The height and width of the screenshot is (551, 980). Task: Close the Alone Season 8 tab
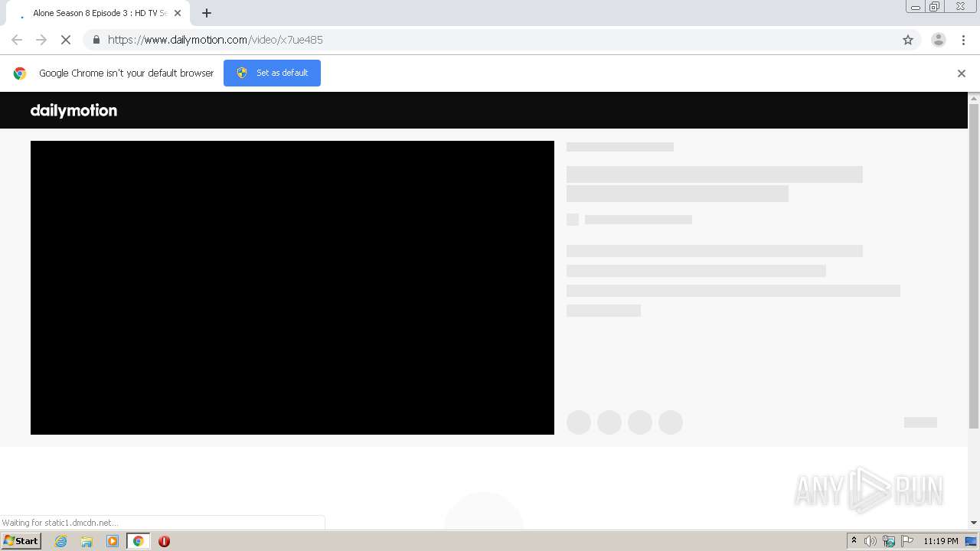click(178, 13)
